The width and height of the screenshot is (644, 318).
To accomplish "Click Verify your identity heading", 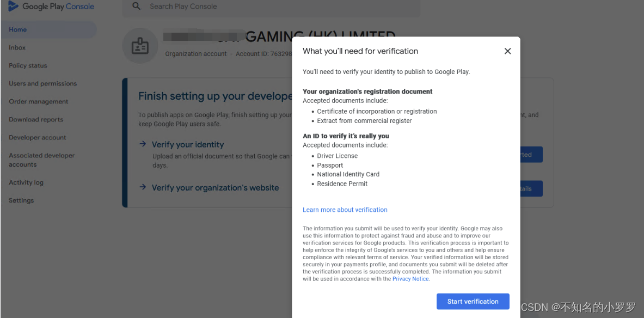I will pyautogui.click(x=188, y=145).
